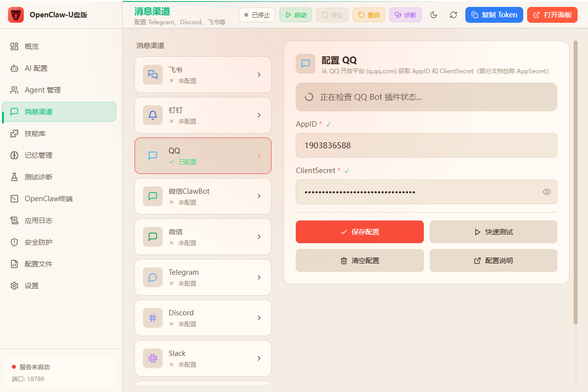Click the 已停止 status indicator
The width and height of the screenshot is (588, 392).
tap(257, 15)
